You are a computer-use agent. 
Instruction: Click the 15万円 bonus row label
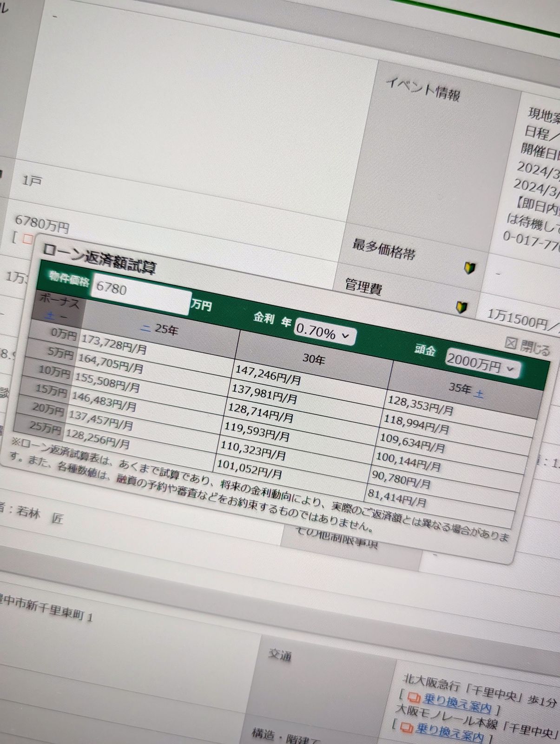point(51,390)
